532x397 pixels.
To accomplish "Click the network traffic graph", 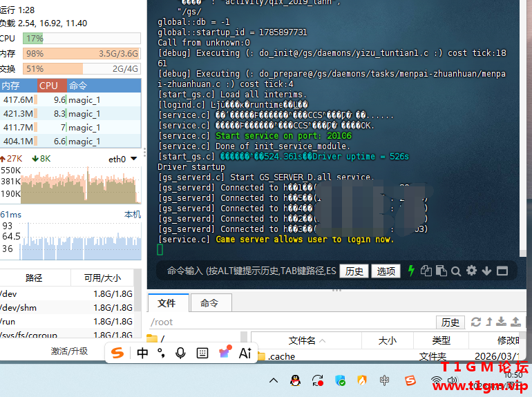I will (x=81, y=185).
